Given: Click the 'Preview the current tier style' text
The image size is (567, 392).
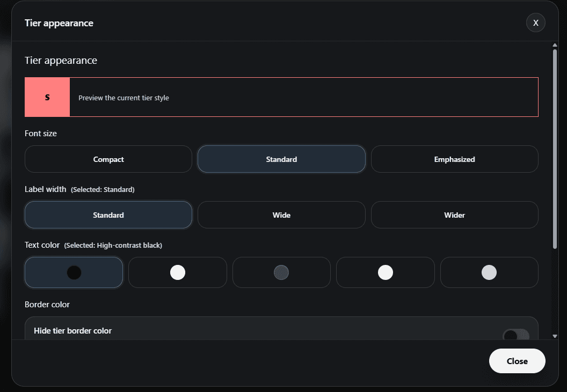Looking at the screenshot, I should [x=123, y=98].
